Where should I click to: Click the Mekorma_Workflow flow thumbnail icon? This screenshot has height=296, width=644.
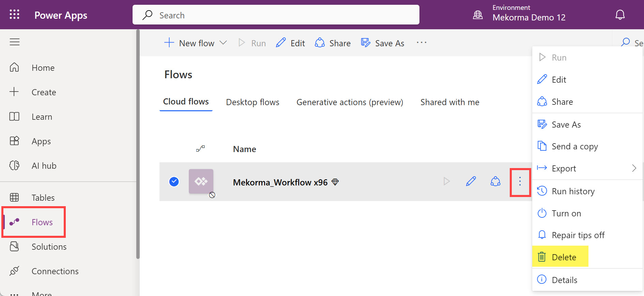click(x=201, y=181)
